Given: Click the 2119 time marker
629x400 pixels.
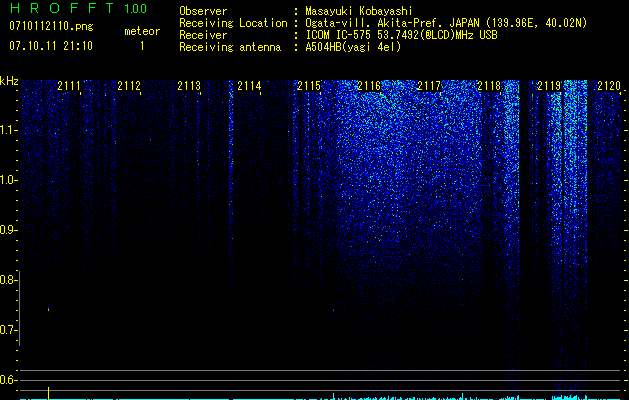Looking at the screenshot, I should (x=549, y=85).
